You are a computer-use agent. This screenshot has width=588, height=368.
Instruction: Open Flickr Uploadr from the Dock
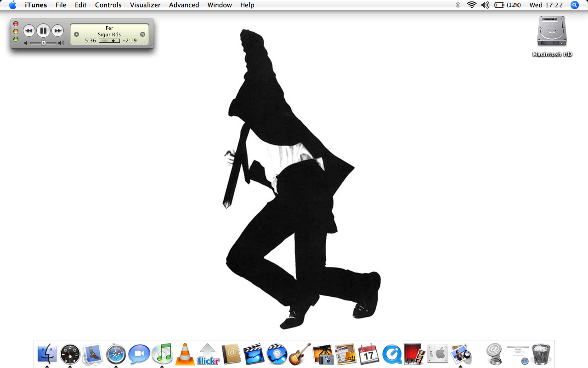(x=208, y=354)
